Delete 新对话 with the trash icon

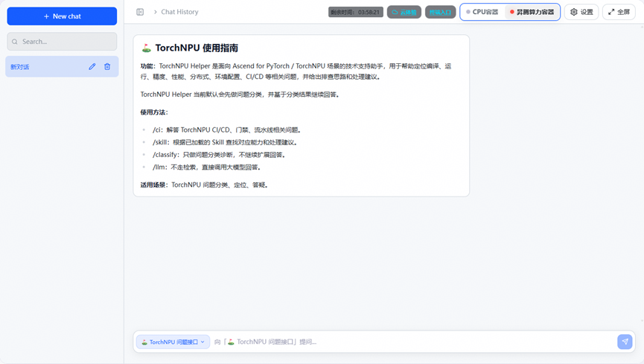point(107,66)
